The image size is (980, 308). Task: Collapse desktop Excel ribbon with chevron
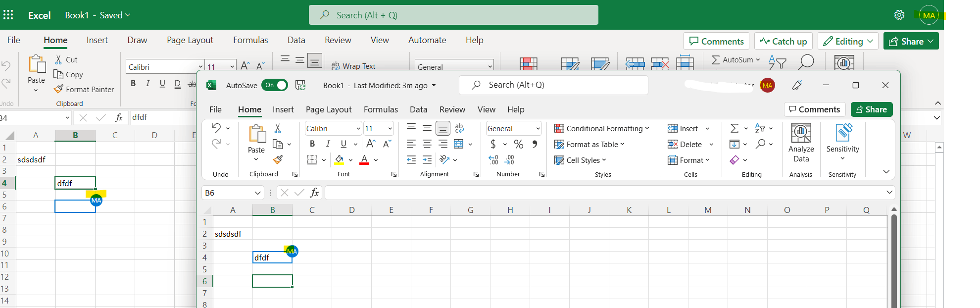tap(886, 171)
